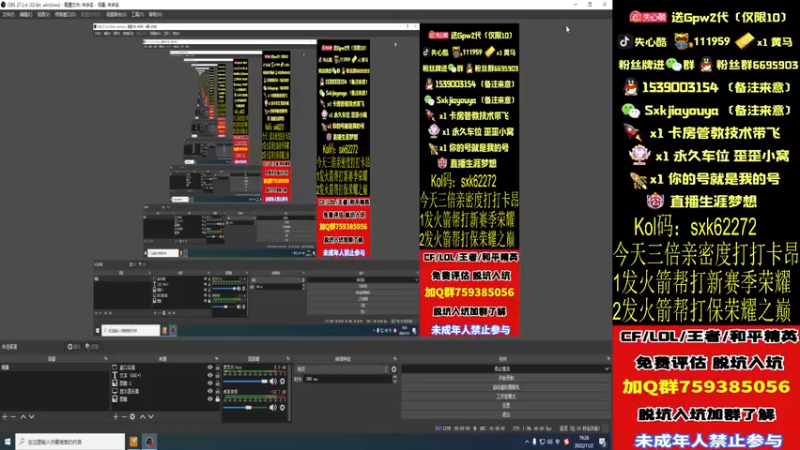
Task: Select the Text (GDI+) source row
Action: pos(166,375)
